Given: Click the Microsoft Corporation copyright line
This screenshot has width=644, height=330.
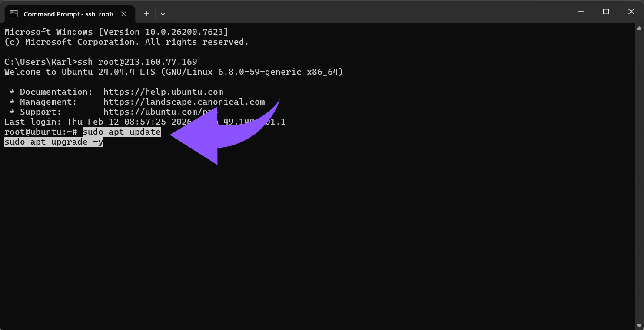Looking at the screenshot, I should [126, 42].
